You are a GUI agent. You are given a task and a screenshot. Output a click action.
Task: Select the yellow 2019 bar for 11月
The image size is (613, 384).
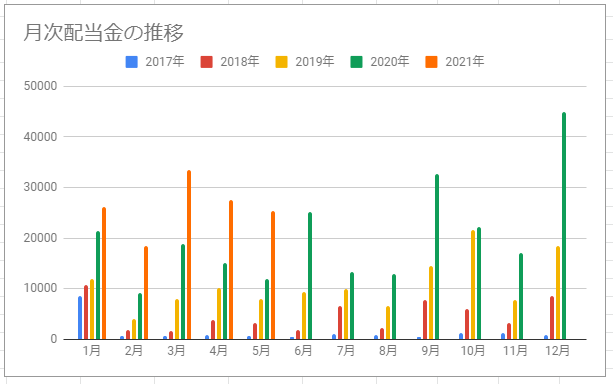(515, 319)
